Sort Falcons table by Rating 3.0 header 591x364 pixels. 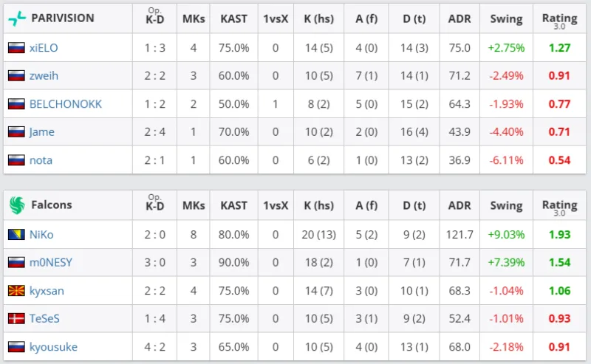[559, 206]
